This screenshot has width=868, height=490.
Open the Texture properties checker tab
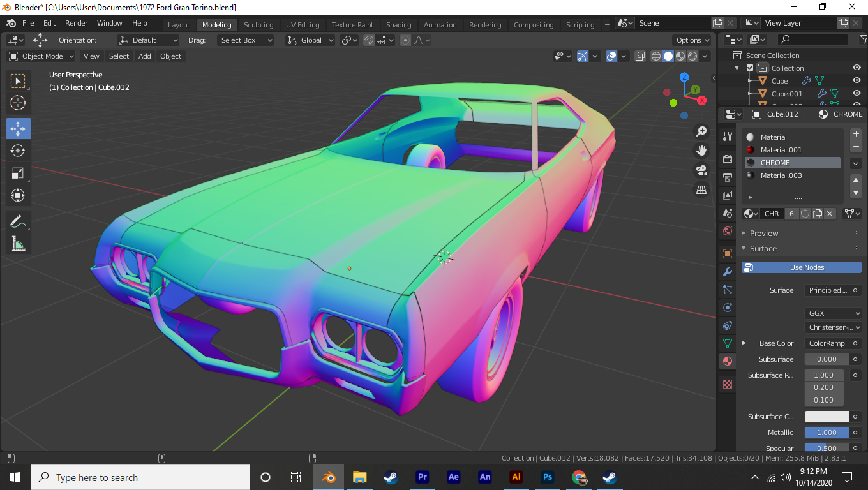pyautogui.click(x=727, y=384)
